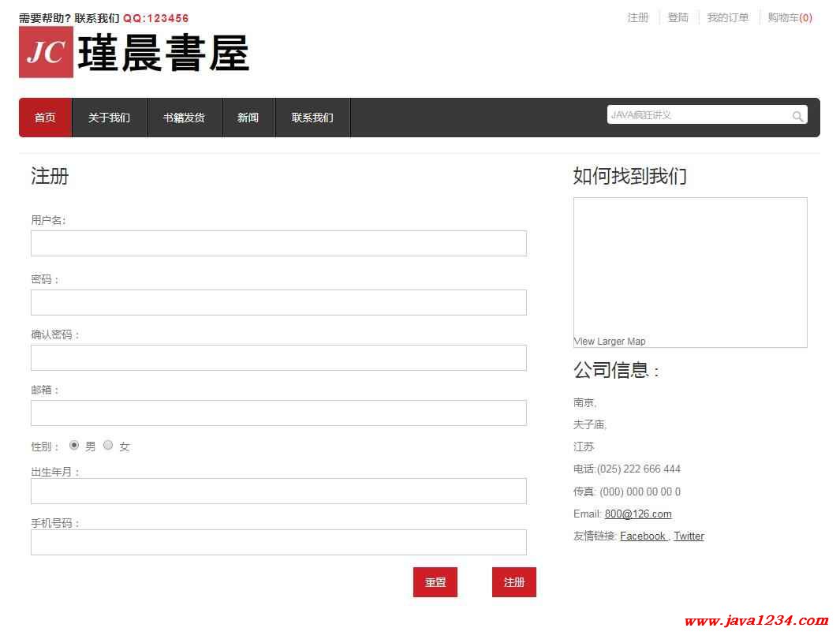840x639 pixels.
Task: View 我的订单 in top bar
Action: [x=727, y=17]
